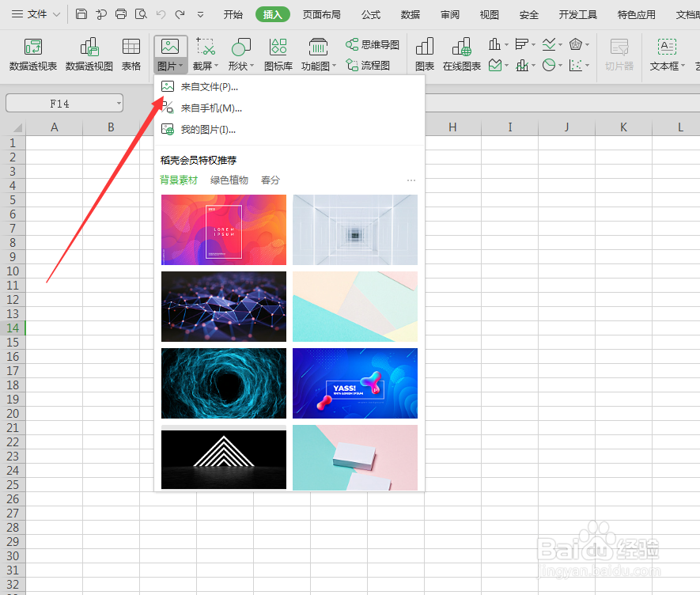Viewport: 700px width, 595px height.
Task: Expand the 截屏 dropdown arrow
Action: [216, 66]
